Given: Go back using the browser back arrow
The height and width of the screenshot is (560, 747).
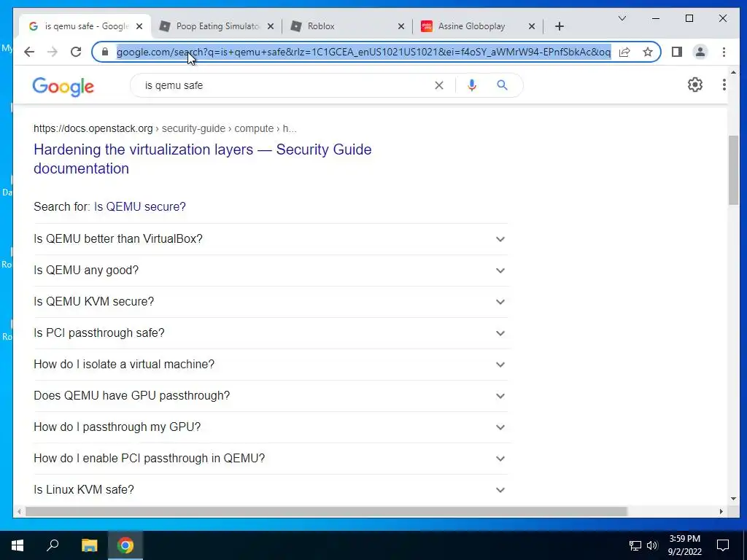Looking at the screenshot, I should coord(29,52).
